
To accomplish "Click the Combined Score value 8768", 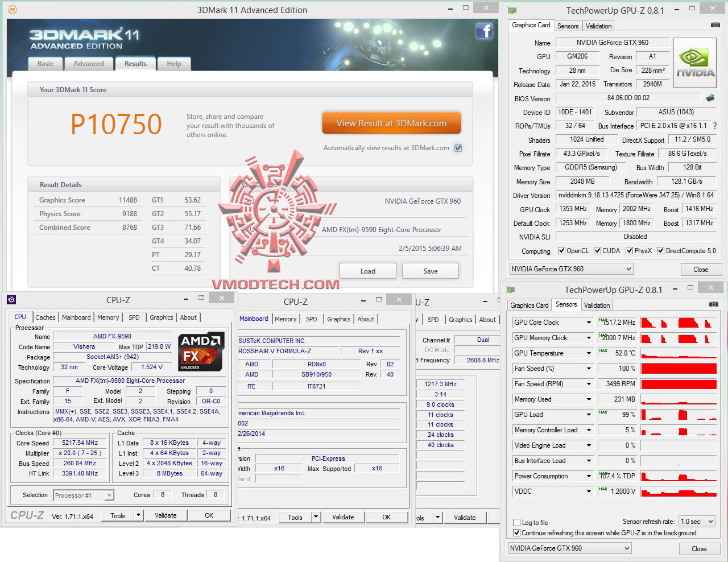I will click(130, 228).
